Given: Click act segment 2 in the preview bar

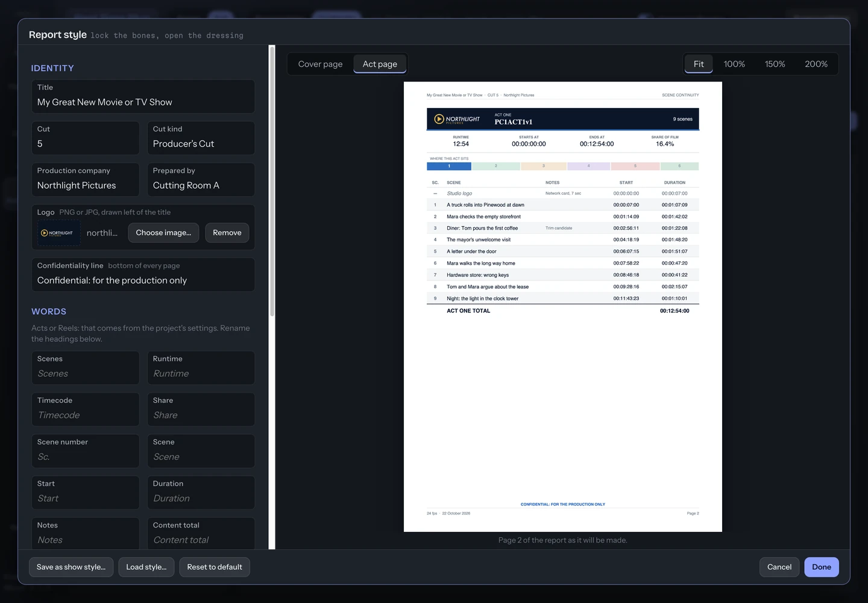Looking at the screenshot, I should tap(496, 166).
